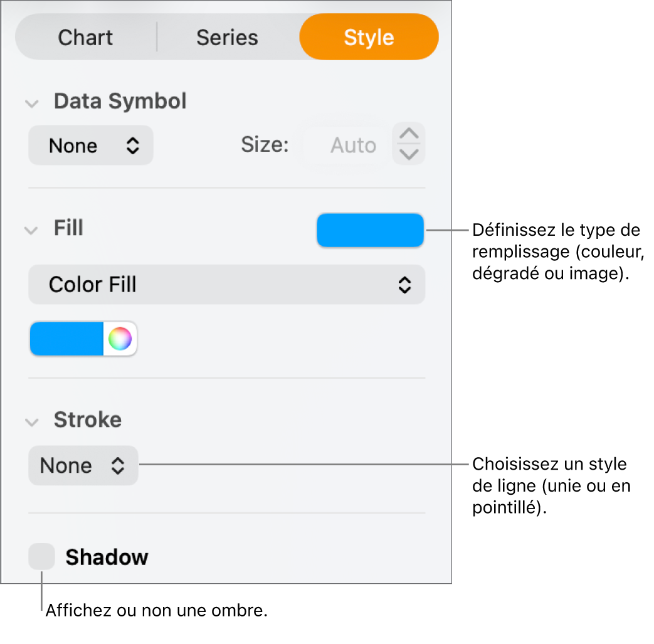Select the Style tab

(x=369, y=37)
